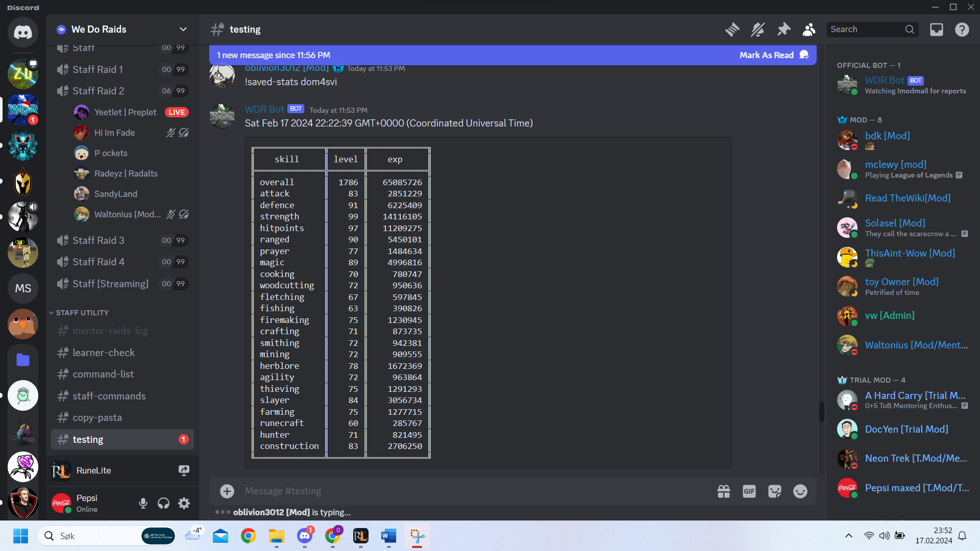Join Staff Raid 1 voice channel
Viewport: 980px width, 551px height.
coord(122,69)
